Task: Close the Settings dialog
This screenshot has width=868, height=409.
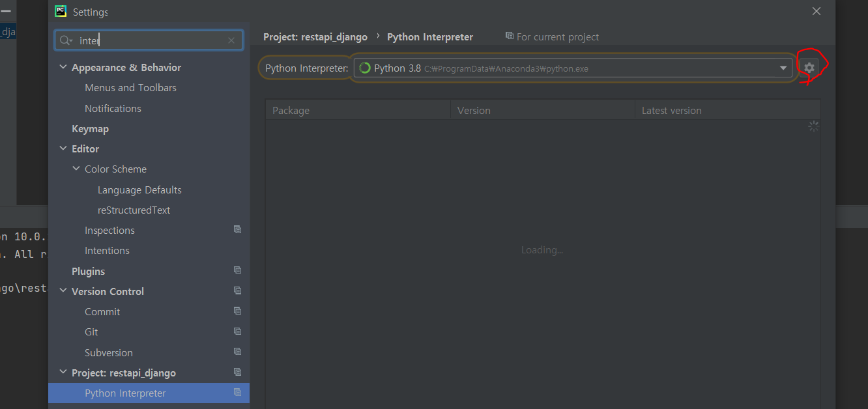Action: pyautogui.click(x=817, y=11)
